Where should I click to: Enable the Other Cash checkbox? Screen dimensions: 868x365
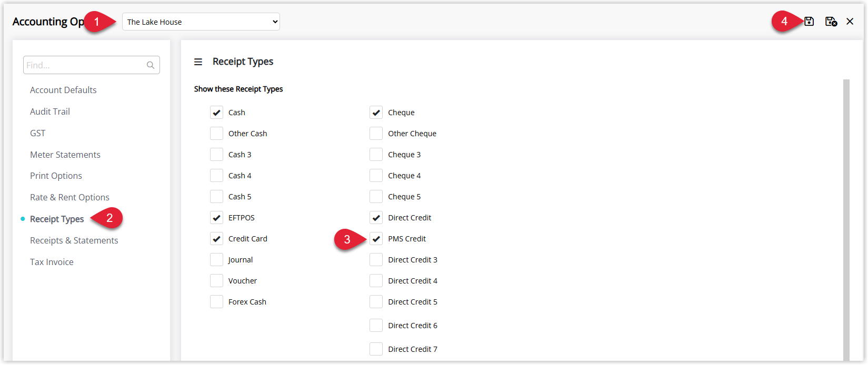tap(216, 134)
